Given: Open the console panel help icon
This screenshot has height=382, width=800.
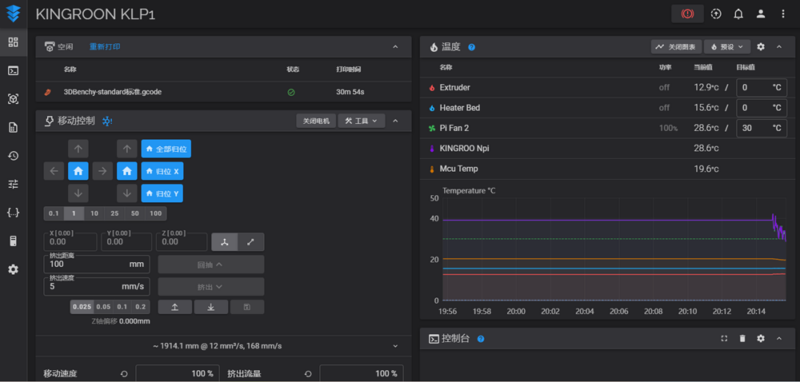Looking at the screenshot, I should coord(480,339).
